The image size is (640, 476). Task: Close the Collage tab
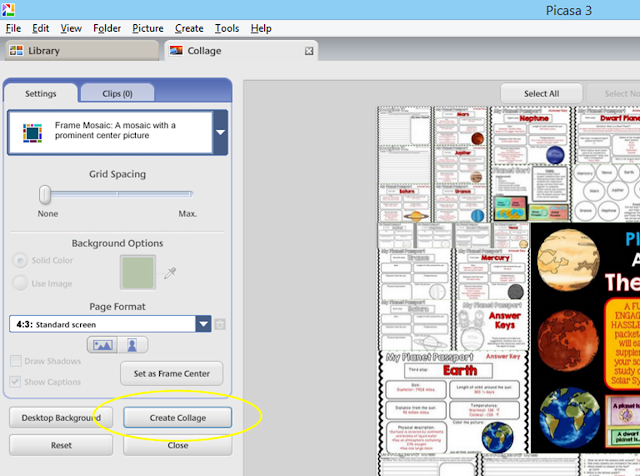[309, 51]
